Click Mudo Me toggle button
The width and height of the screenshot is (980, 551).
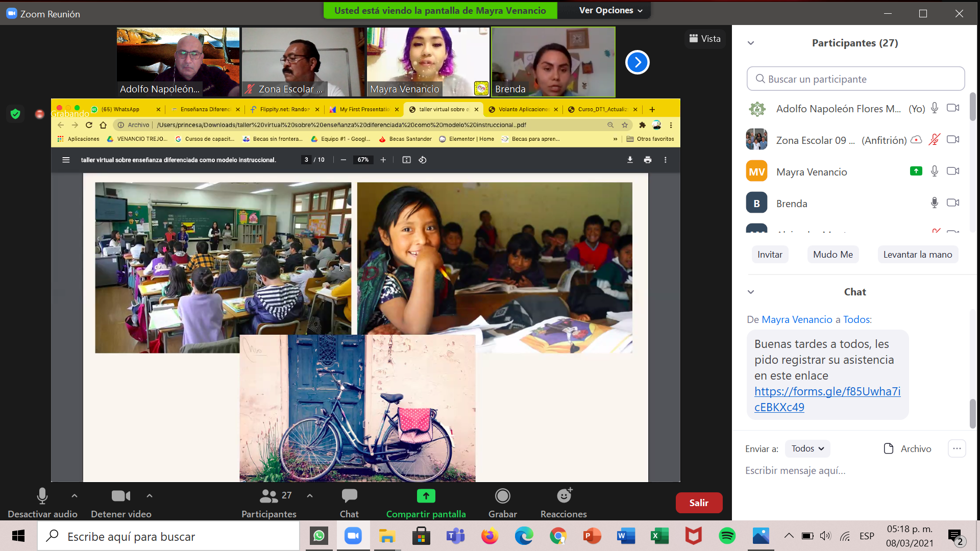(832, 255)
